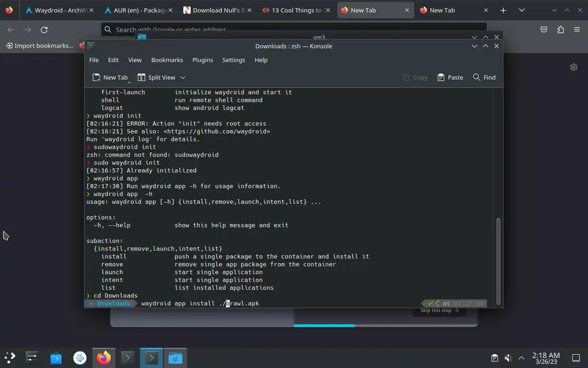Image resolution: width=588 pixels, height=368 pixels.
Task: Click the text Already initialized
Action: [161, 170]
